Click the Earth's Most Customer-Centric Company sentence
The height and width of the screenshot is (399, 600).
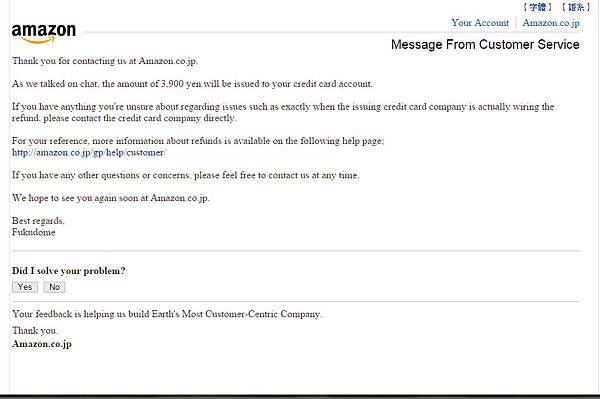[167, 314]
